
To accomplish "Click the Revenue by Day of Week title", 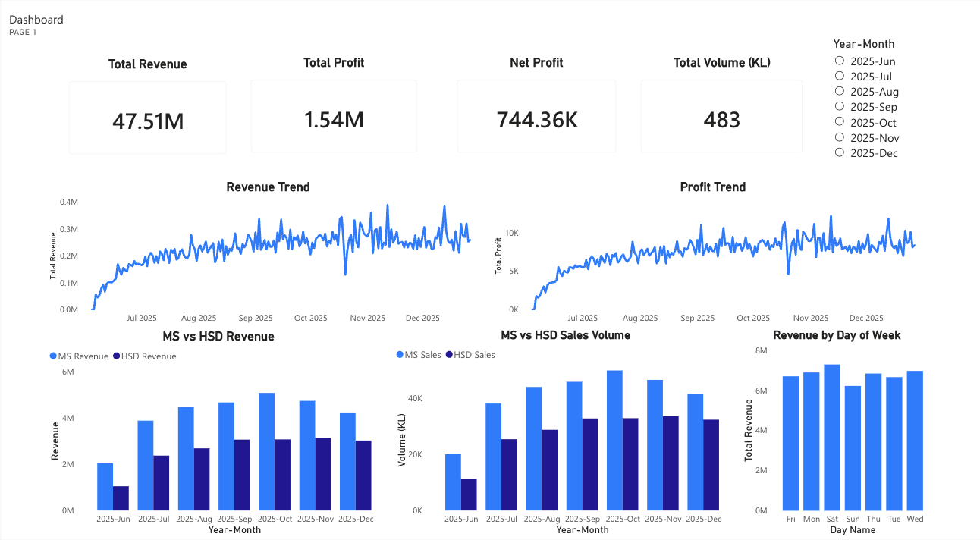I will tap(837, 334).
